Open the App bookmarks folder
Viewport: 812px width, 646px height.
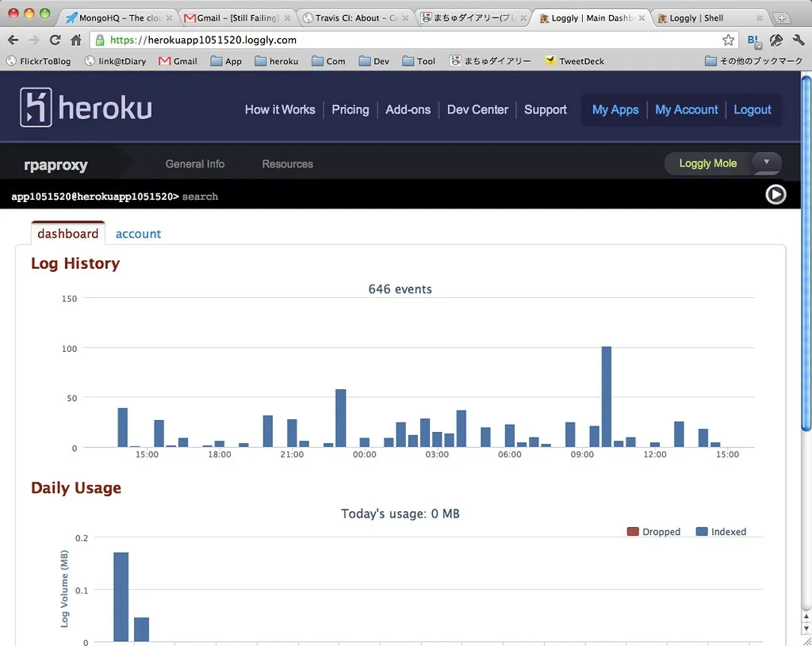point(226,61)
